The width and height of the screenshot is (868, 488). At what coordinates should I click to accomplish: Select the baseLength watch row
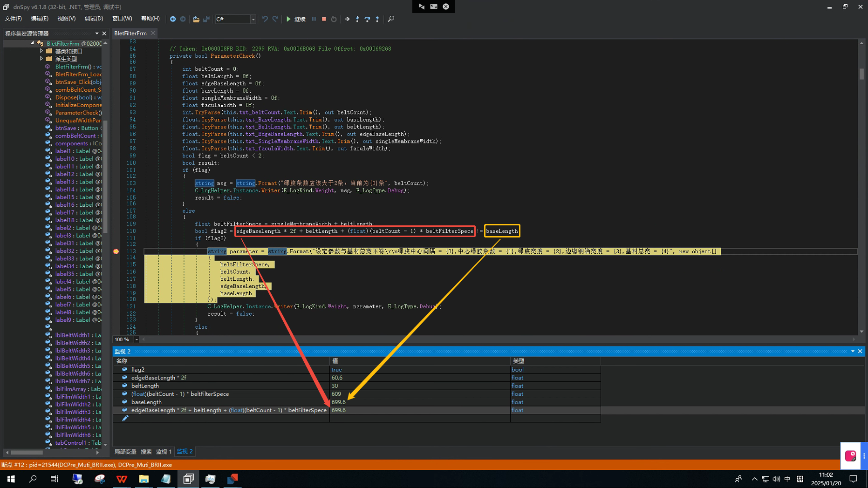click(357, 402)
